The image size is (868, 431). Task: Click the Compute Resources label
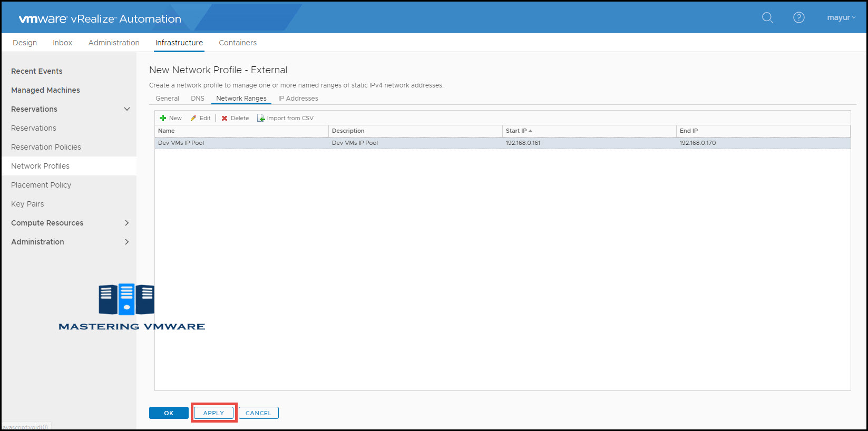pyautogui.click(x=47, y=223)
